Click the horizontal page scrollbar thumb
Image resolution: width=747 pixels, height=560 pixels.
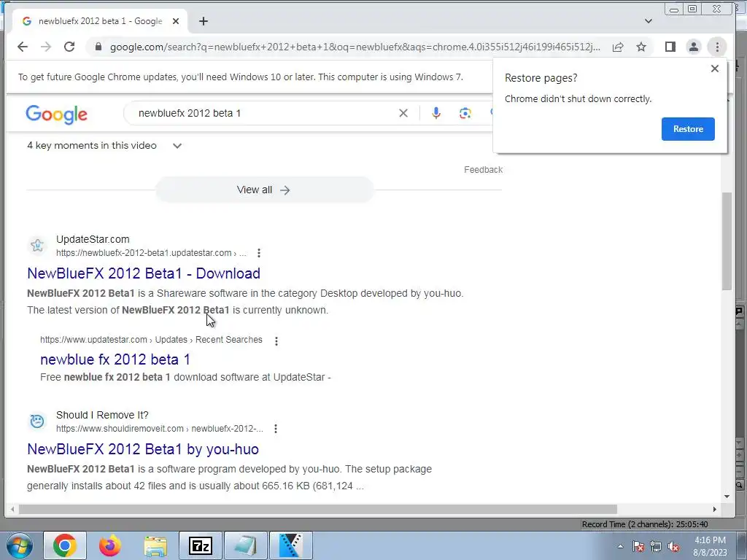[x=318, y=509]
